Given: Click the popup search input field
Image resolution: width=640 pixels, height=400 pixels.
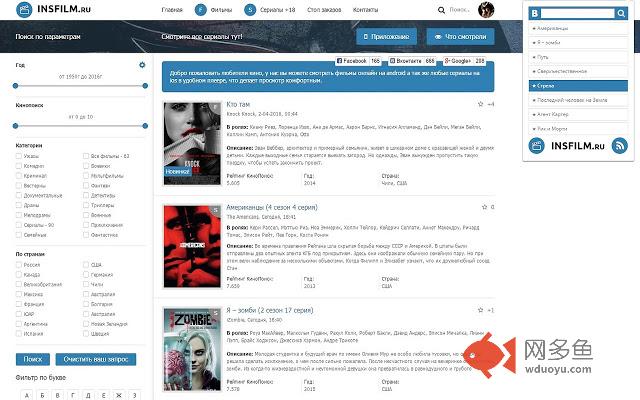Looking at the screenshot, I should point(577,13).
